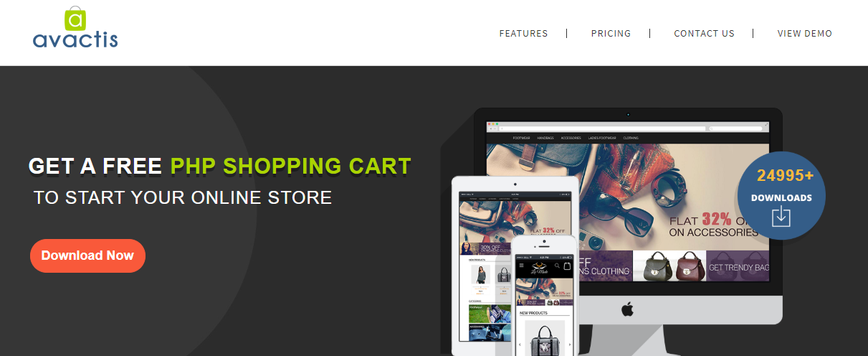Click the Apple logo on the iMac
The width and height of the screenshot is (868, 356).
click(628, 309)
